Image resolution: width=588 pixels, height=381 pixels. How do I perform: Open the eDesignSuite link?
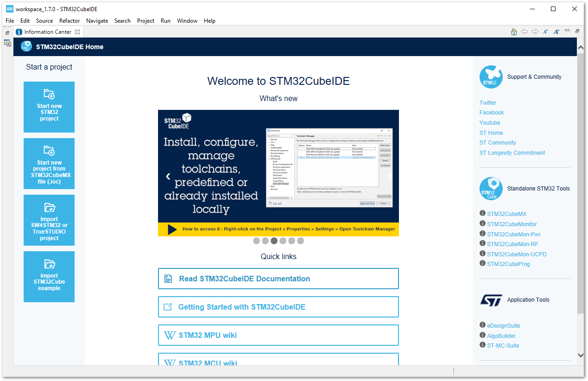pyautogui.click(x=504, y=326)
